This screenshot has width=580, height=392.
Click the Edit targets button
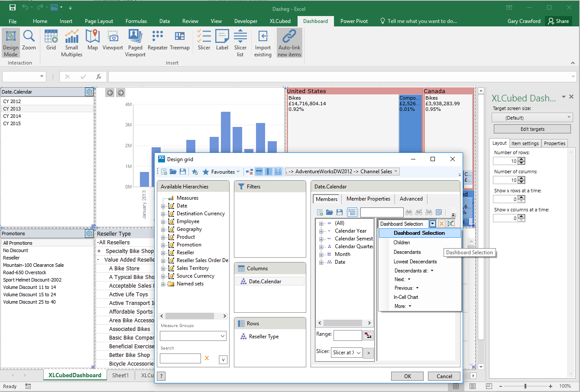click(x=532, y=129)
